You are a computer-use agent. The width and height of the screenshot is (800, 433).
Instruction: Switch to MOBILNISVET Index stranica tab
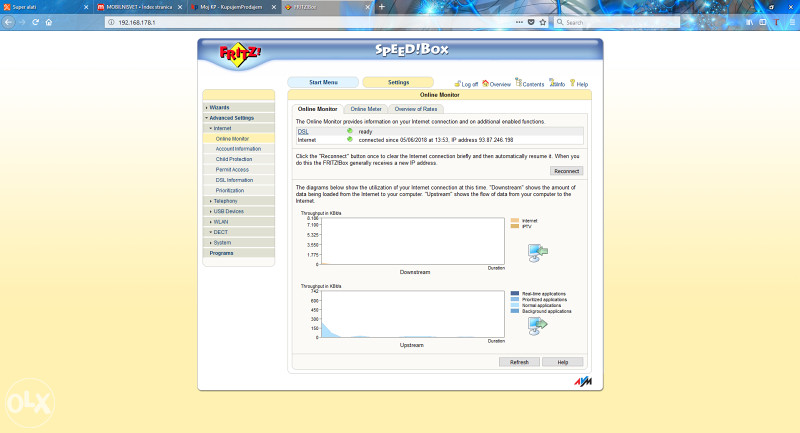[138, 7]
